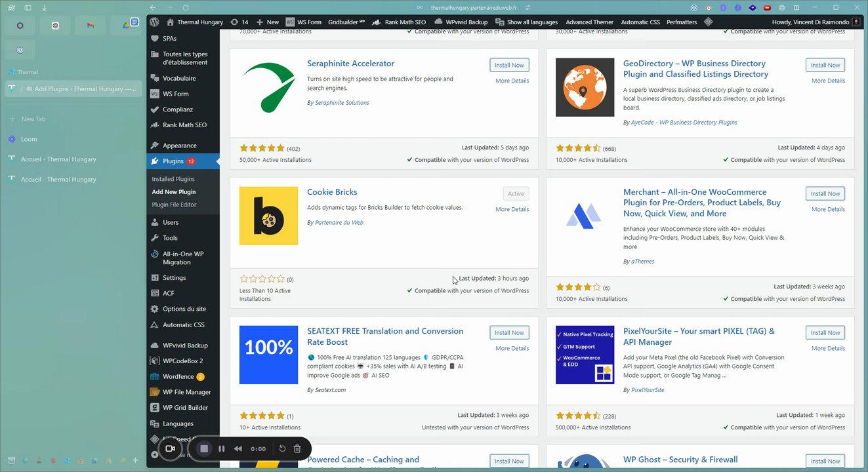Open the Gmail pinned tab

point(91,26)
